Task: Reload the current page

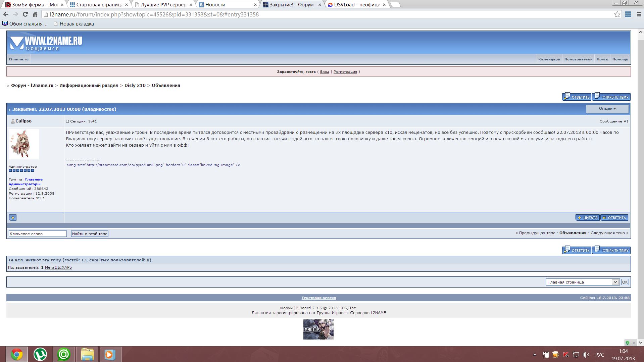Action: coord(25,14)
